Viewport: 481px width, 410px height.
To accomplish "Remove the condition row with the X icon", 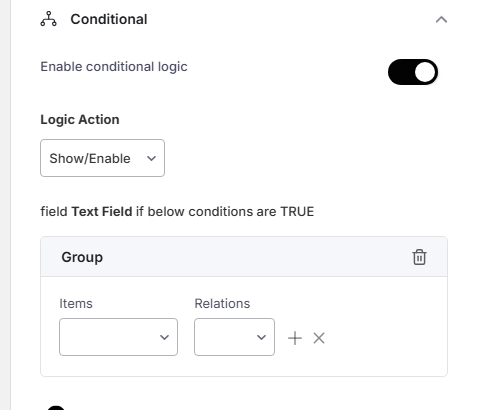I will 319,338.
